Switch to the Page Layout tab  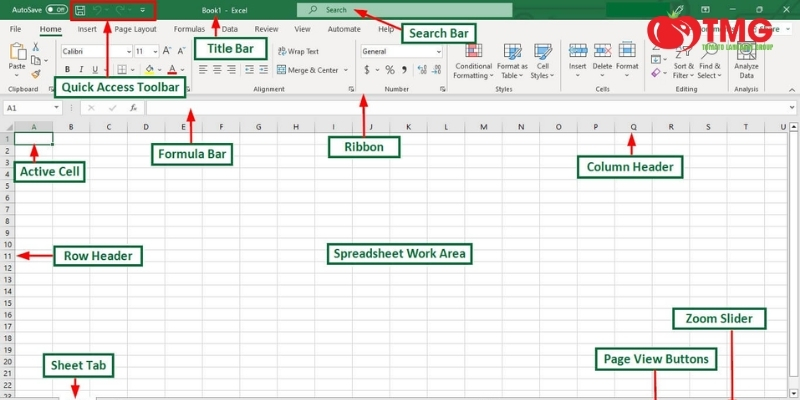pos(135,29)
